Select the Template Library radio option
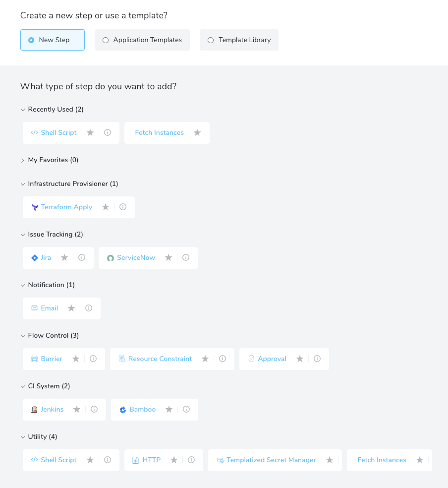 (239, 40)
